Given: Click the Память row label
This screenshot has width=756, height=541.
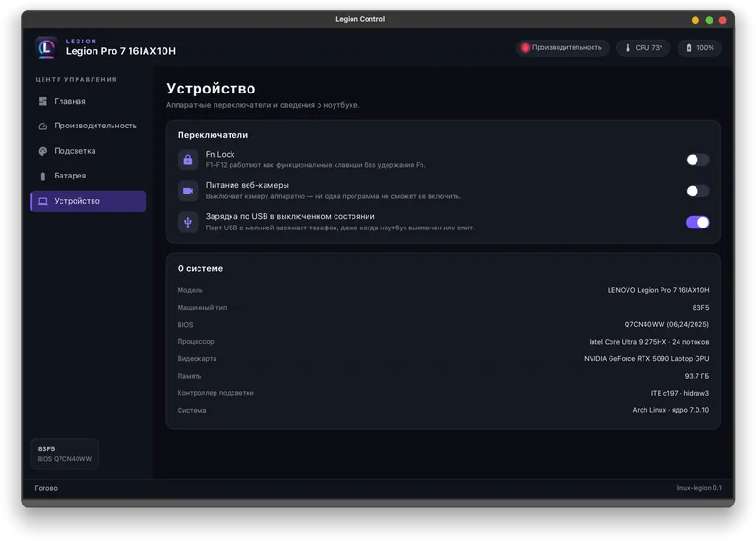Looking at the screenshot, I should pos(189,376).
